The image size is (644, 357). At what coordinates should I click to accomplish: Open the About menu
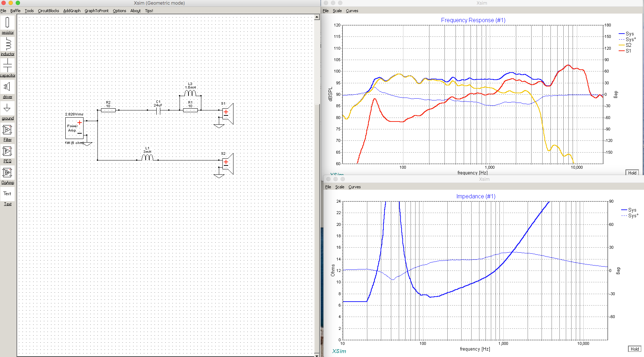tap(136, 11)
